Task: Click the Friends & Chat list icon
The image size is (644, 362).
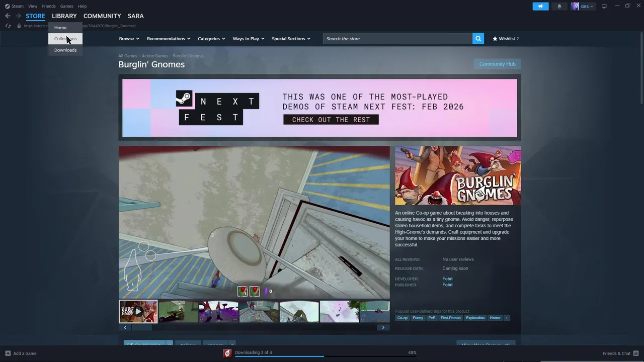Action: click(636, 353)
